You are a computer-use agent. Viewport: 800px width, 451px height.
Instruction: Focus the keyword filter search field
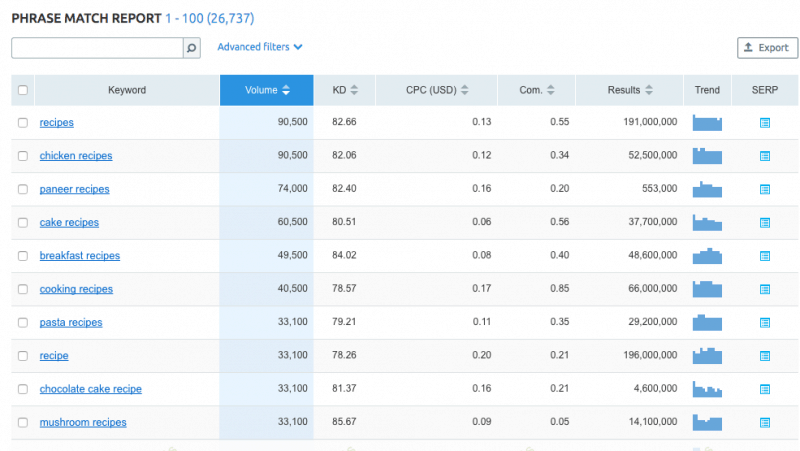(x=97, y=48)
